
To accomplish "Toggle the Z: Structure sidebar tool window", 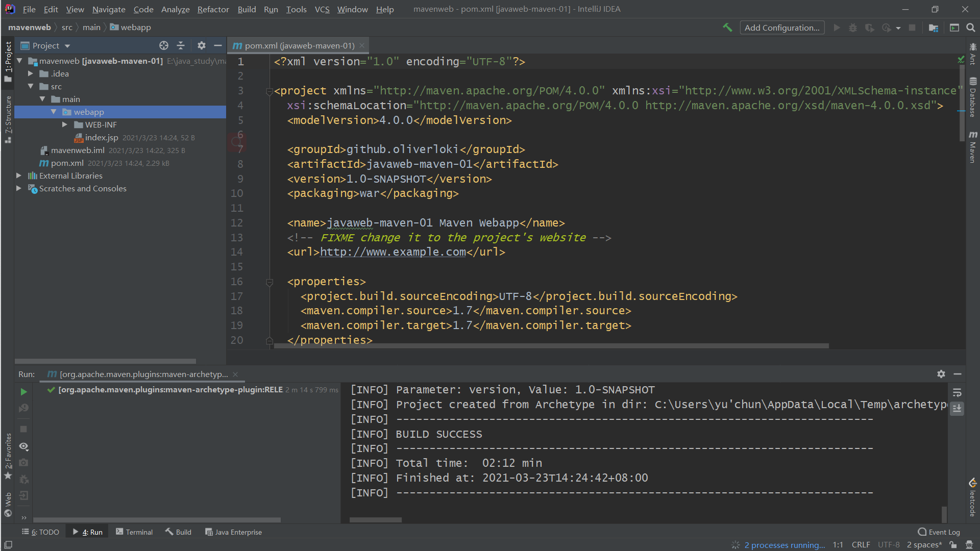I will coord(8,119).
